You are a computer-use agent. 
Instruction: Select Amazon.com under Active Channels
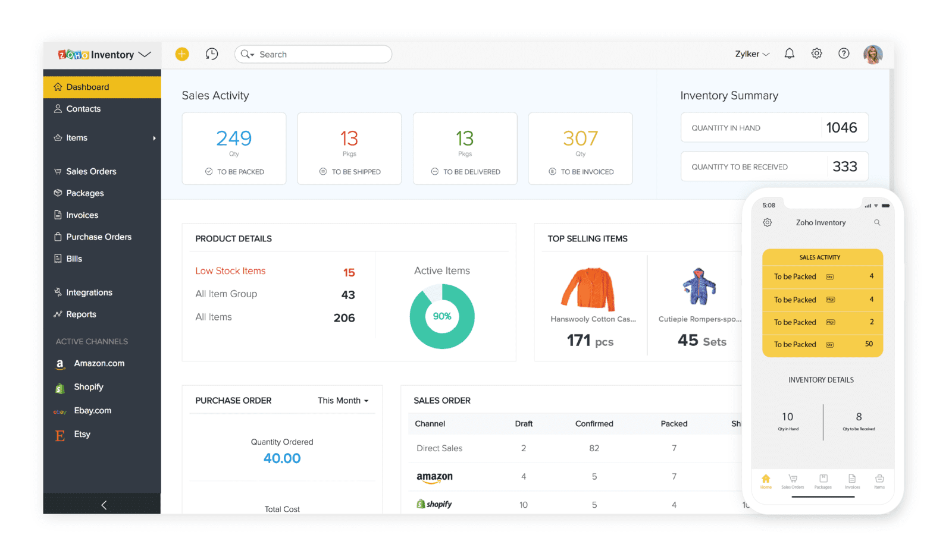98,363
